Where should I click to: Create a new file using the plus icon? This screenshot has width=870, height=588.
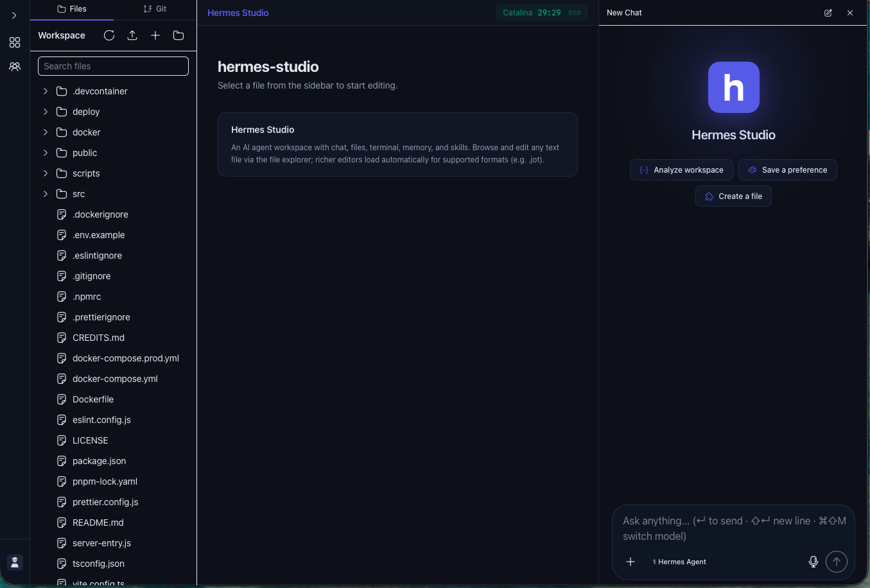pyautogui.click(x=155, y=35)
